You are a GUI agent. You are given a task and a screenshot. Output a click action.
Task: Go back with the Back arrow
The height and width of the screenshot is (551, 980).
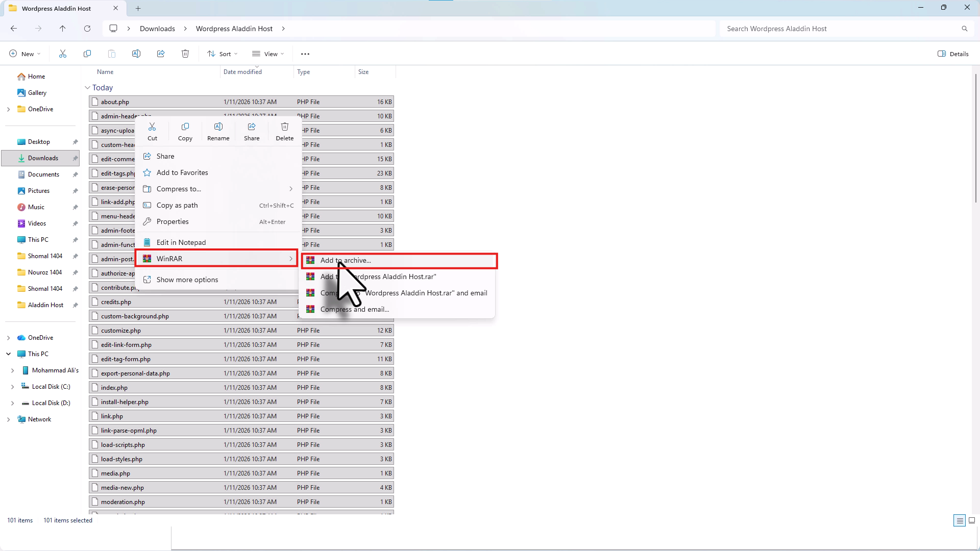[14, 29]
